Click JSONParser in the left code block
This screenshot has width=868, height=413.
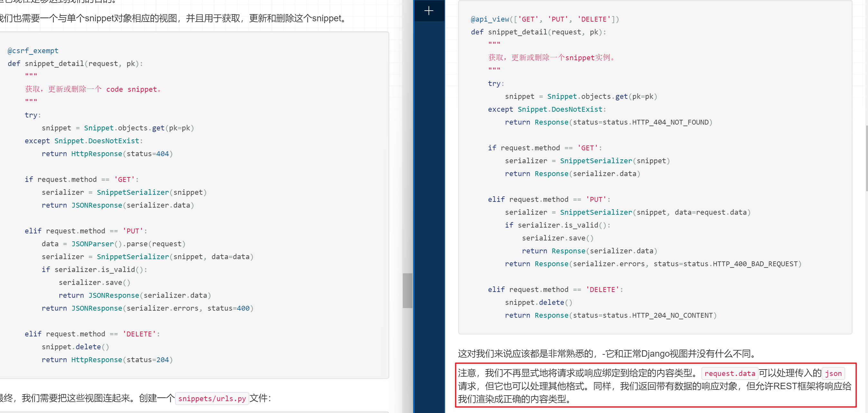click(x=92, y=244)
